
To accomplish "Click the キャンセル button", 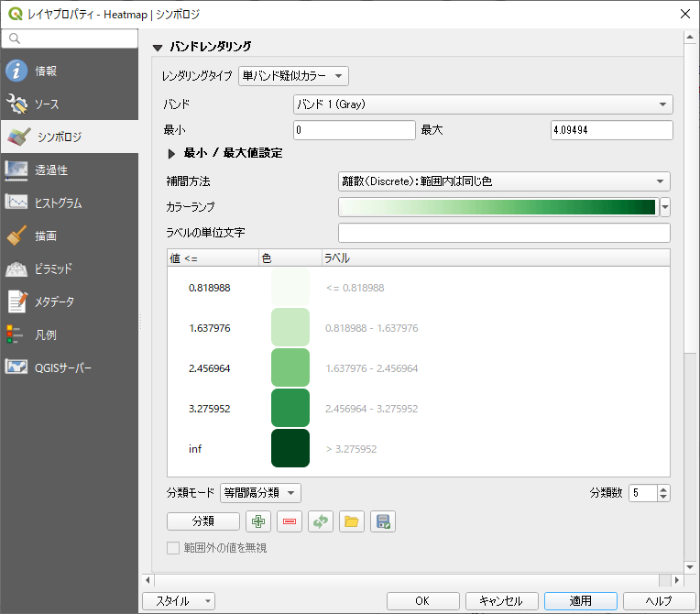I will coord(502,601).
